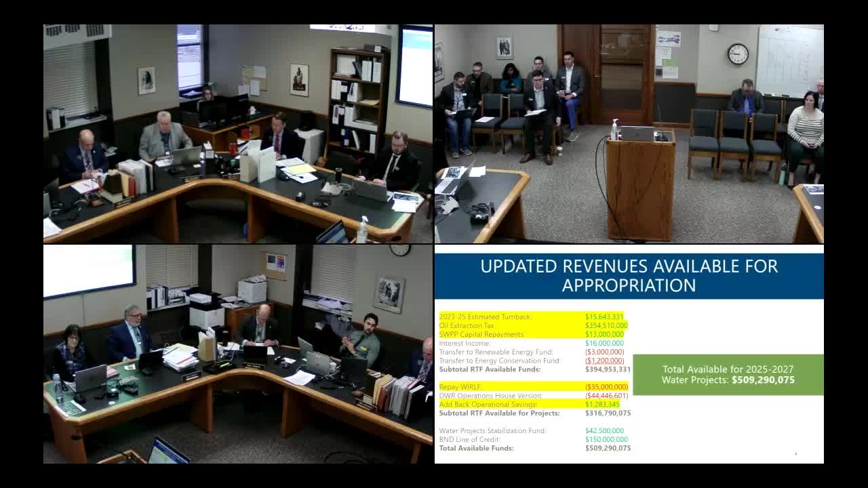Click the '($3,000,000)' amount
The height and width of the screenshot is (488, 868).
pyautogui.click(x=604, y=352)
